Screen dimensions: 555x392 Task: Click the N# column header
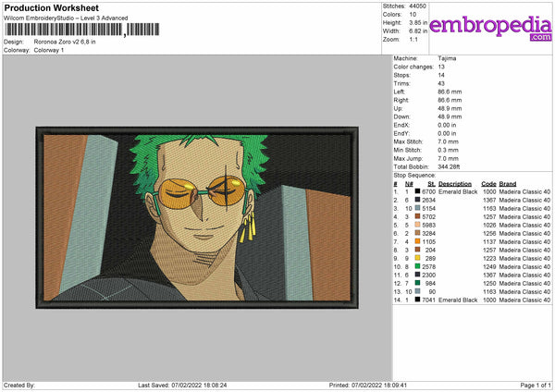tap(409, 184)
